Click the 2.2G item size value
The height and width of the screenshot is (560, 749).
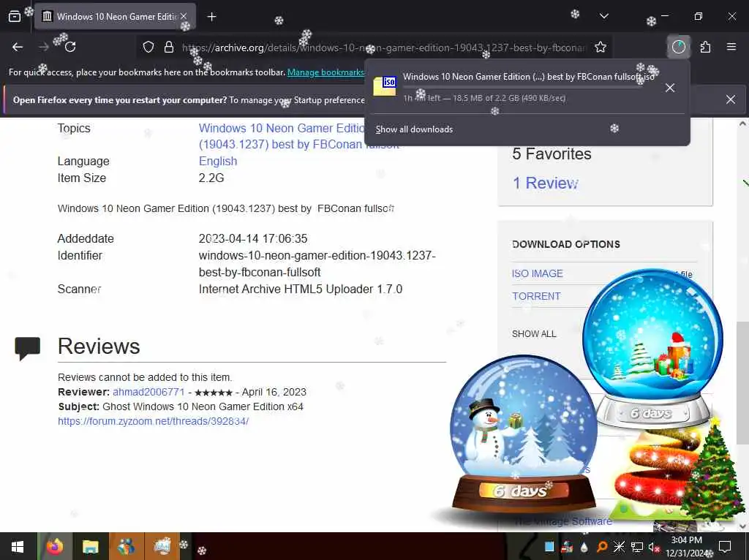point(211,178)
